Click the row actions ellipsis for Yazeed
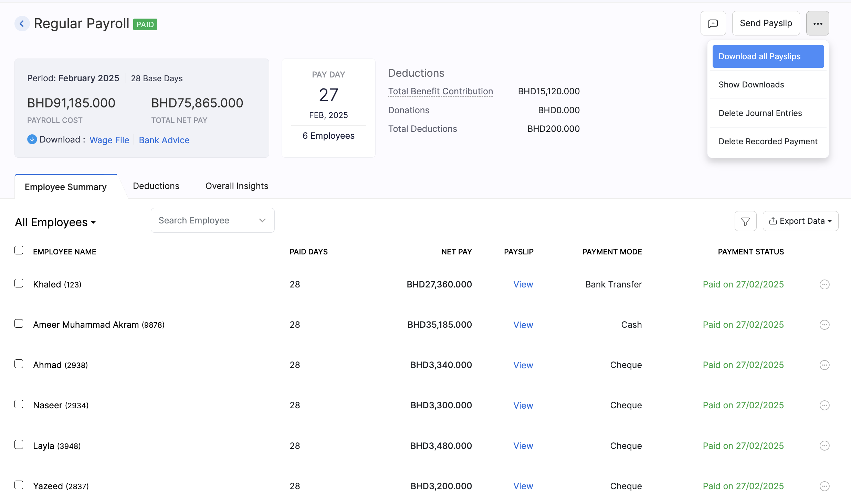This screenshot has height=504, width=851. (x=824, y=486)
